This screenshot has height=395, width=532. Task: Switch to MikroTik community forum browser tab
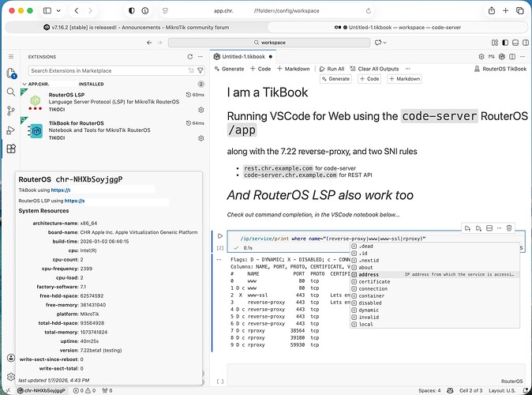click(x=137, y=27)
